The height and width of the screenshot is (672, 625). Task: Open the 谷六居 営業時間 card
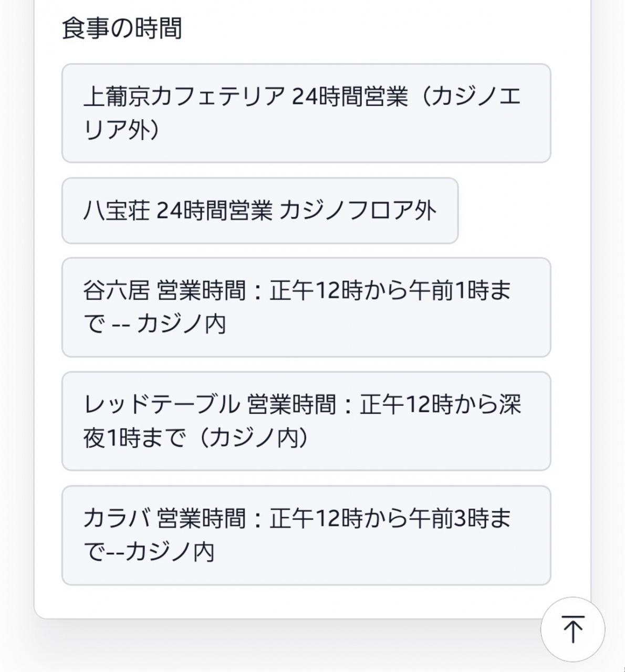coord(306,307)
